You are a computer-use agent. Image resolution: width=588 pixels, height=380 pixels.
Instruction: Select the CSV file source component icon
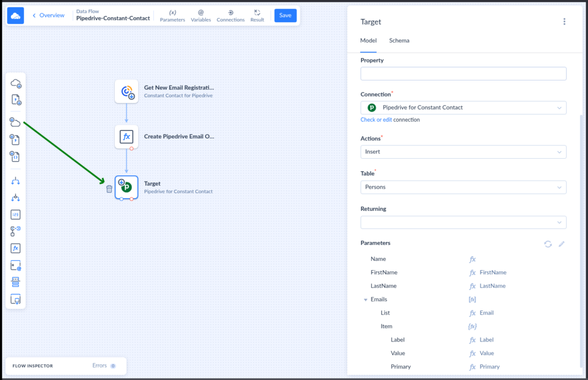pyautogui.click(x=16, y=99)
